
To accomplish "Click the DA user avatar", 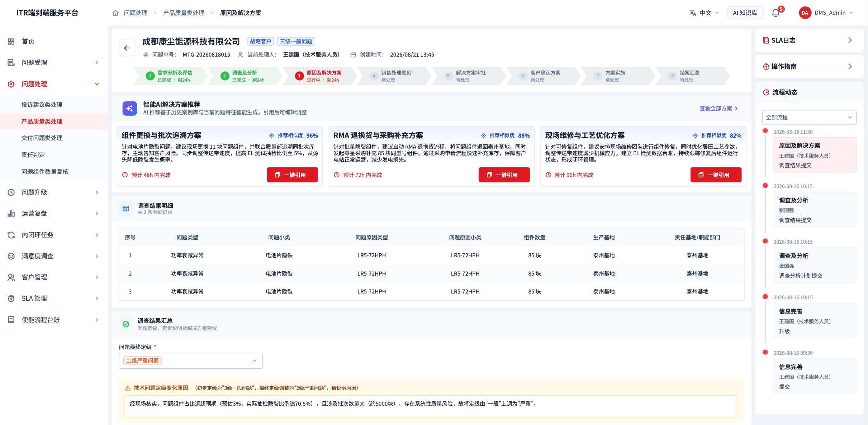I will (x=805, y=13).
